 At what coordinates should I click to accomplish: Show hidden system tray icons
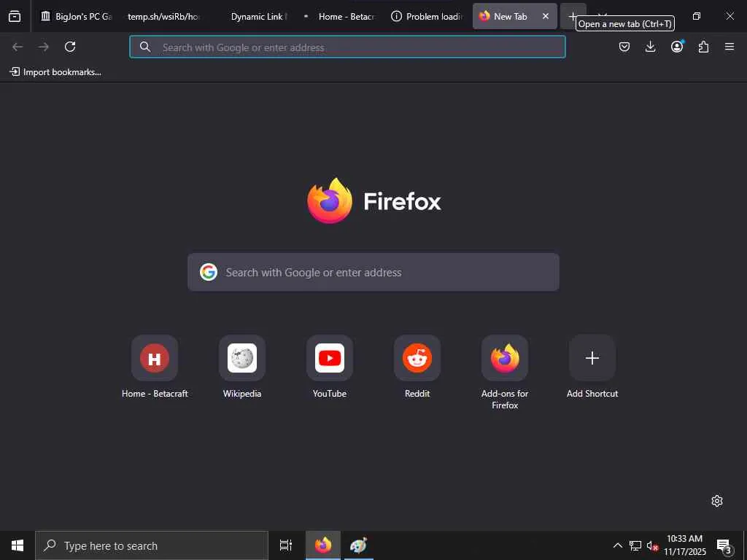click(x=617, y=545)
